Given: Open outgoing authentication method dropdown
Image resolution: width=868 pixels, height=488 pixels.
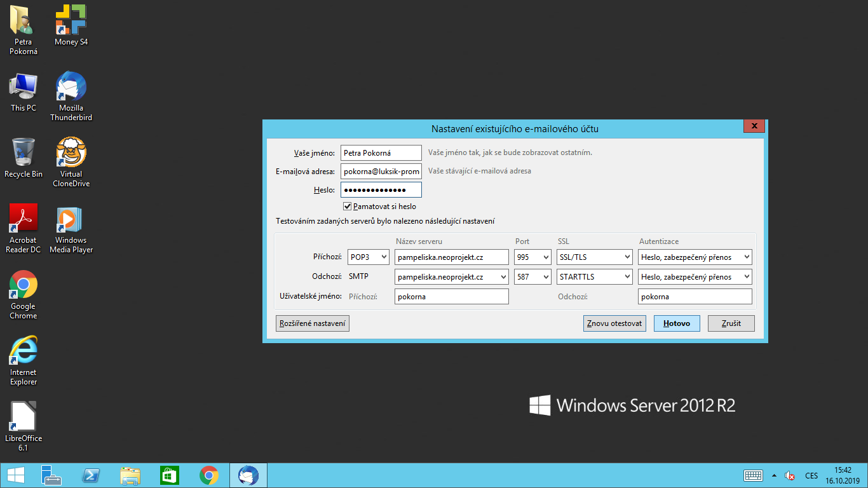Looking at the screenshot, I should pos(695,277).
